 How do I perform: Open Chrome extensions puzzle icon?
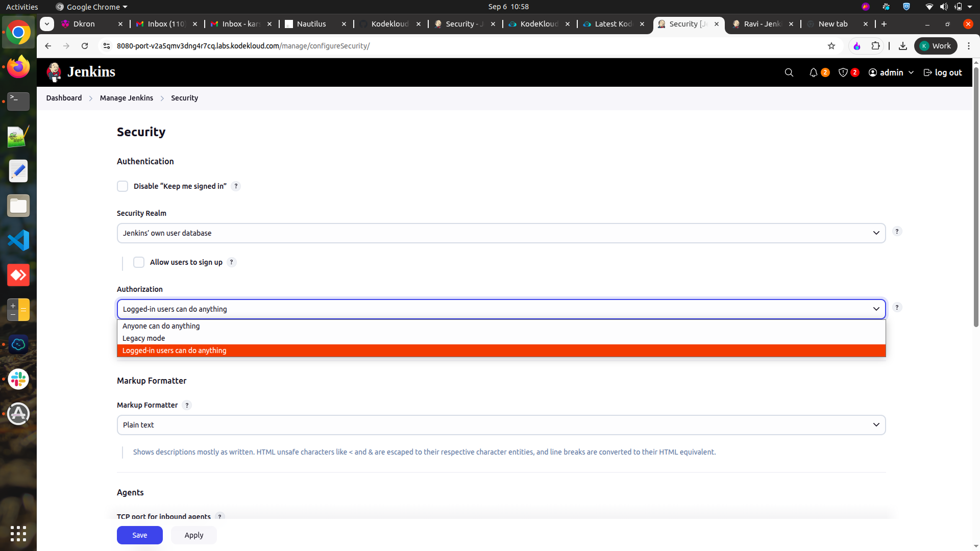point(876,46)
